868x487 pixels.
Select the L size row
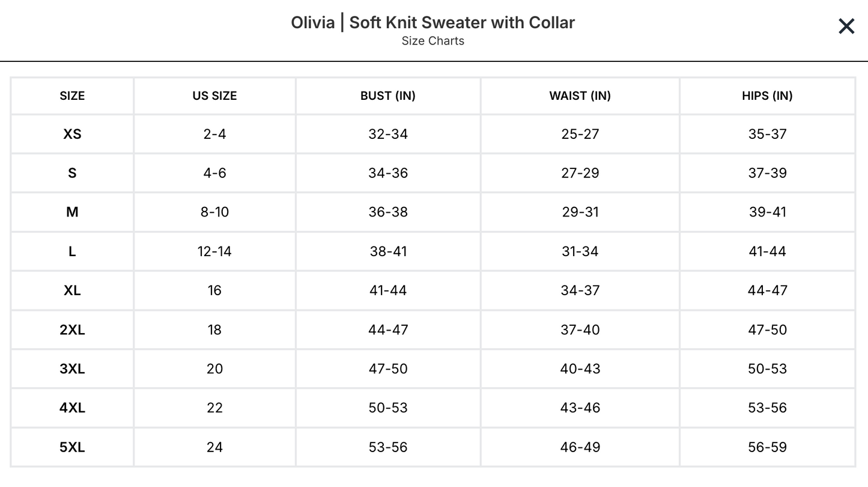coord(71,251)
